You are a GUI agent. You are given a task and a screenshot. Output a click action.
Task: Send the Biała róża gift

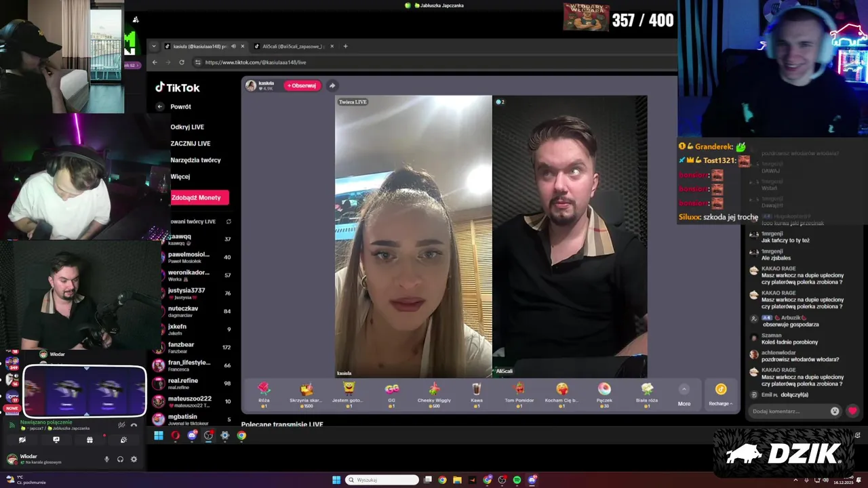pos(647,393)
